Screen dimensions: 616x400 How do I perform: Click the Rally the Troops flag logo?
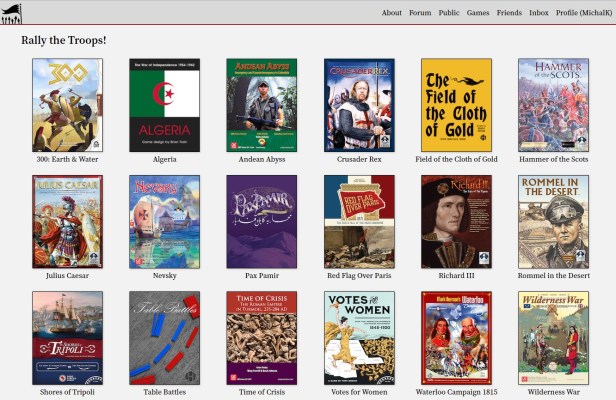click(11, 14)
